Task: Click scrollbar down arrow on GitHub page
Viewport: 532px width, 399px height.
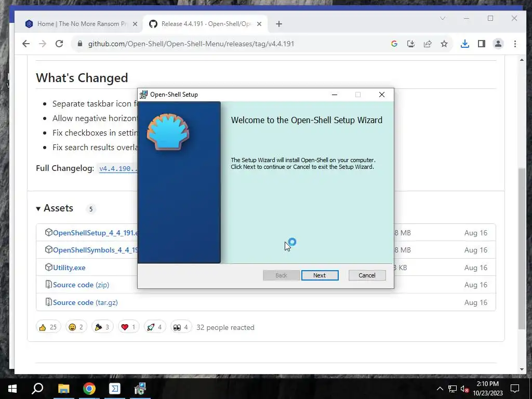Action: coord(522,370)
